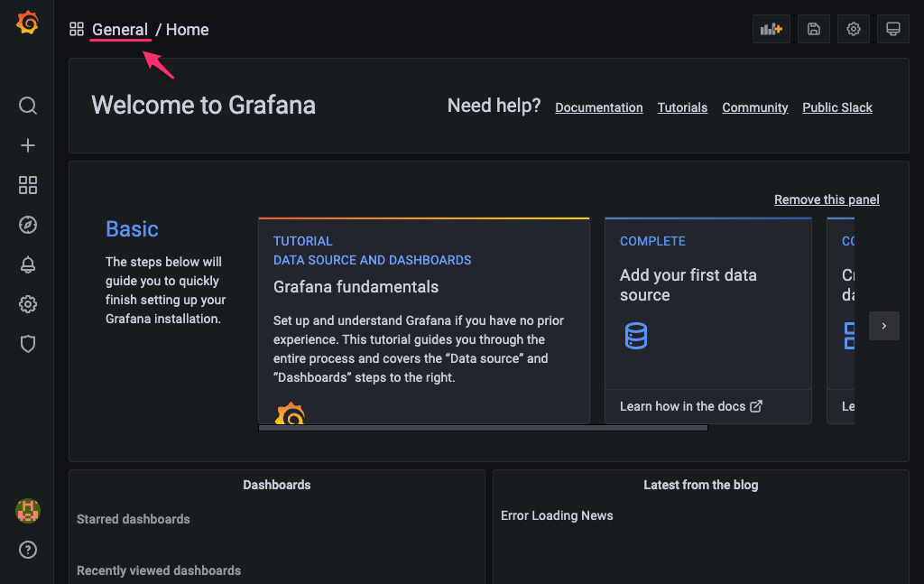Screen dimensions: 924x584
Task: Click the Recently viewed dashboards heading
Action: (x=159, y=570)
